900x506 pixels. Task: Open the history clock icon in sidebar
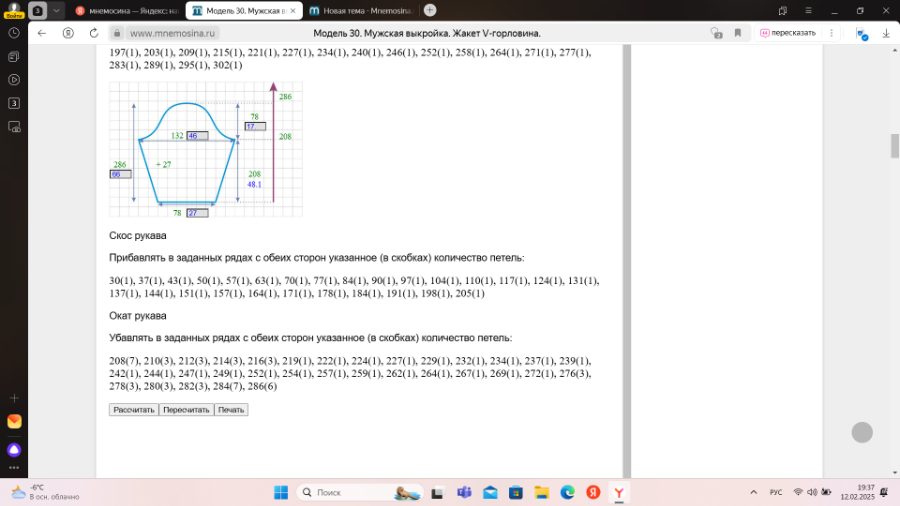pyautogui.click(x=14, y=32)
